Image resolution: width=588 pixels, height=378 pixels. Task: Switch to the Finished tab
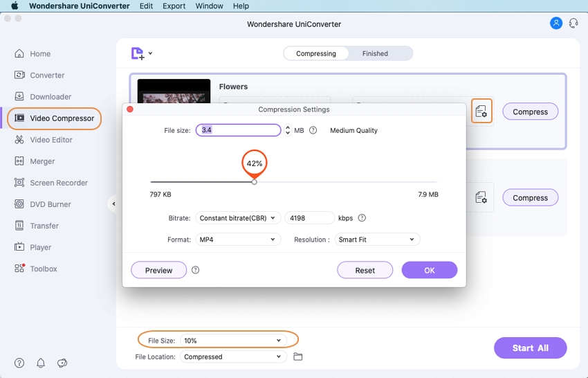pyautogui.click(x=375, y=53)
